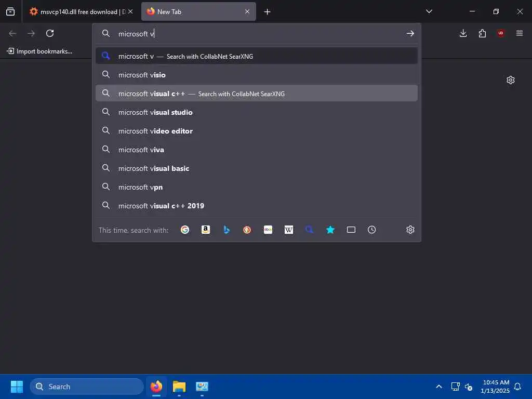This screenshot has height=399, width=532.
Task: Click the Go arrow in address bar
Action: coord(410,33)
